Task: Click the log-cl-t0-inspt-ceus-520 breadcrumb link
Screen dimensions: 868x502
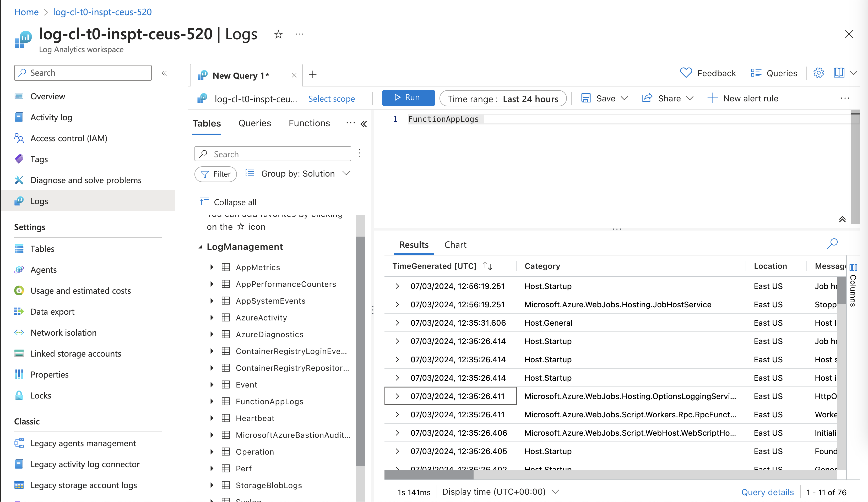Action: pyautogui.click(x=102, y=12)
